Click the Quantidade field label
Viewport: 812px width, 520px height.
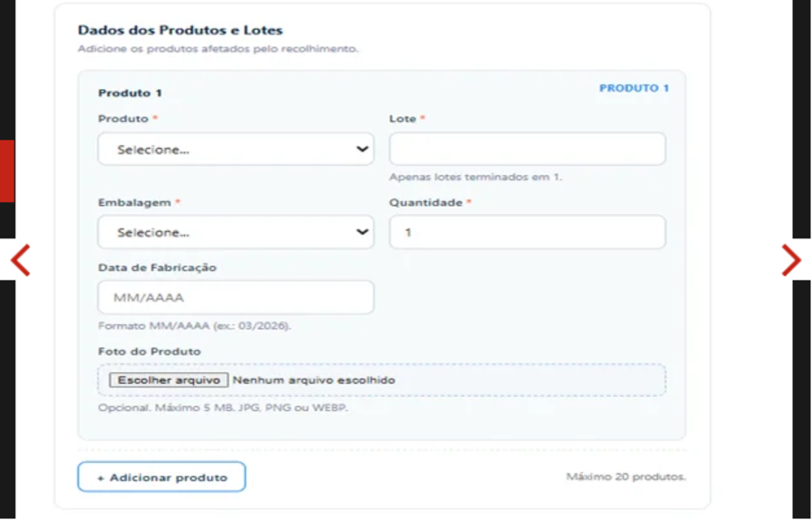point(426,202)
